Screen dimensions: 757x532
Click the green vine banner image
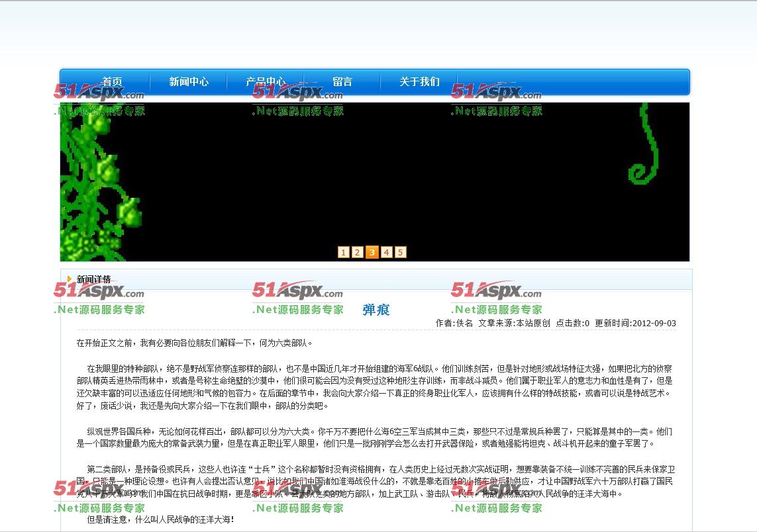pos(375,182)
